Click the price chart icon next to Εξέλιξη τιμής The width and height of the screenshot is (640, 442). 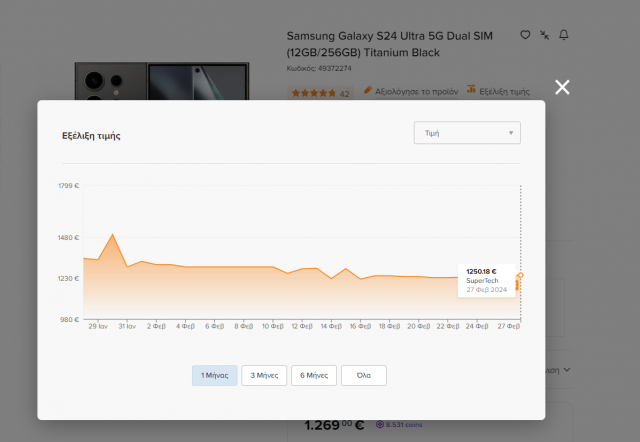coord(471,89)
